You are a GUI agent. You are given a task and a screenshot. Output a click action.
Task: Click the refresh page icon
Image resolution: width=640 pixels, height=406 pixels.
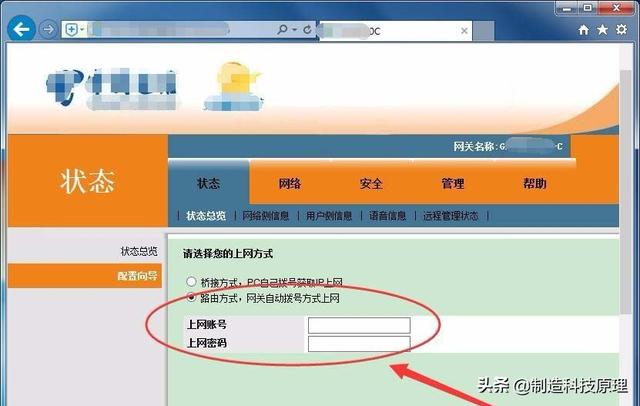307,29
